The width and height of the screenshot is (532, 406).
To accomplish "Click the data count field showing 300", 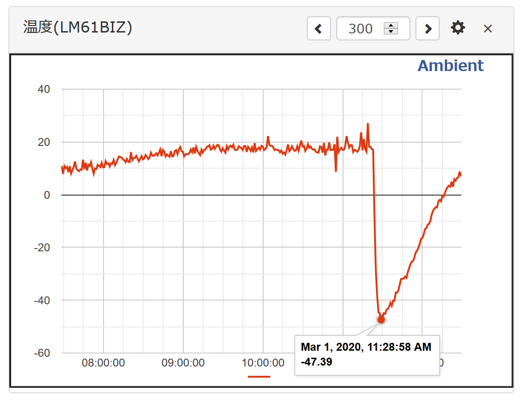I will pyautogui.click(x=373, y=28).
